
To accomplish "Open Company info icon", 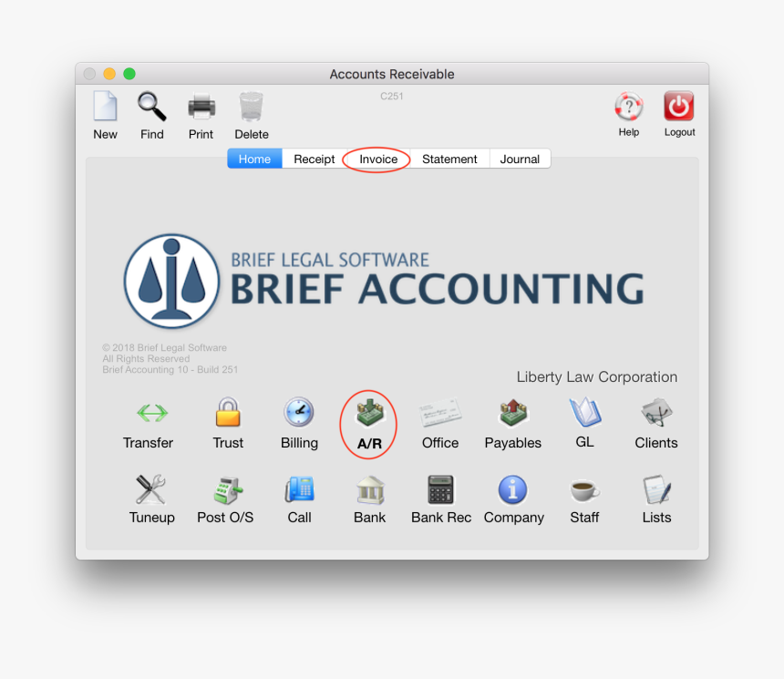I will tap(512, 489).
